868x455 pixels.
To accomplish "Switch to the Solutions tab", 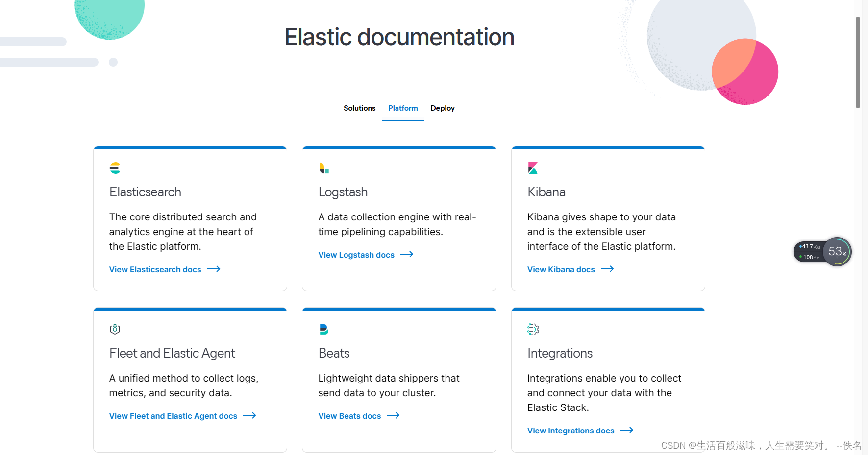I will click(x=359, y=108).
